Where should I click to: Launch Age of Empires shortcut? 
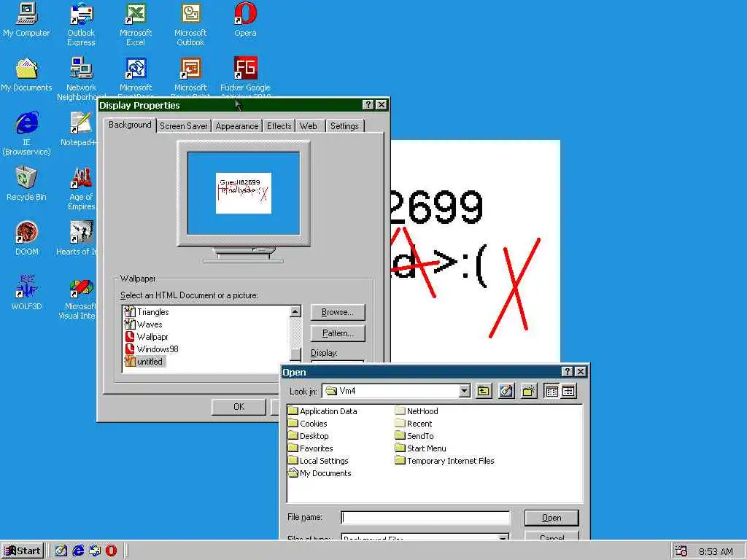click(x=81, y=189)
